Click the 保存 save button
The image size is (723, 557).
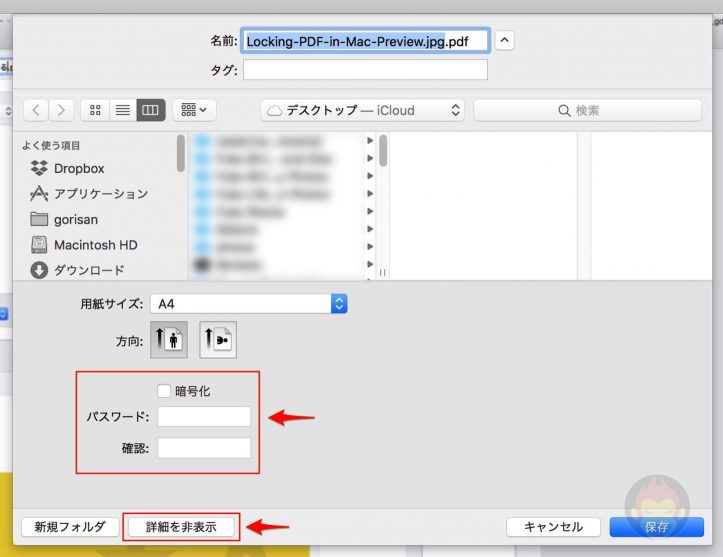click(657, 527)
